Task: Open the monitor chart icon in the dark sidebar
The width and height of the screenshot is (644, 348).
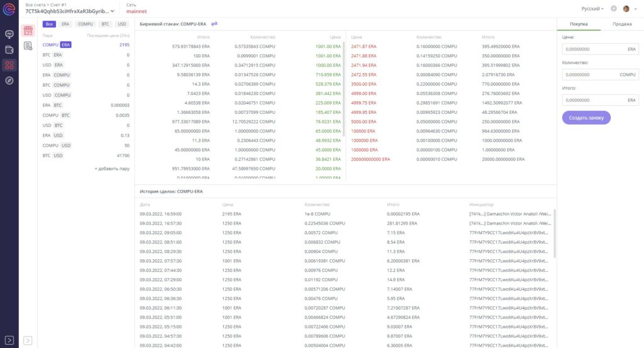Action: [9, 34]
